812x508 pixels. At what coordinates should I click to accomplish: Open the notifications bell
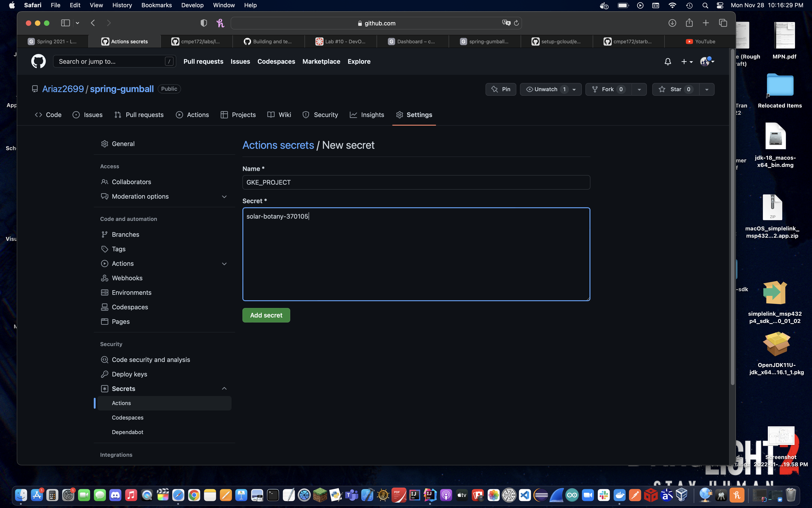click(668, 61)
